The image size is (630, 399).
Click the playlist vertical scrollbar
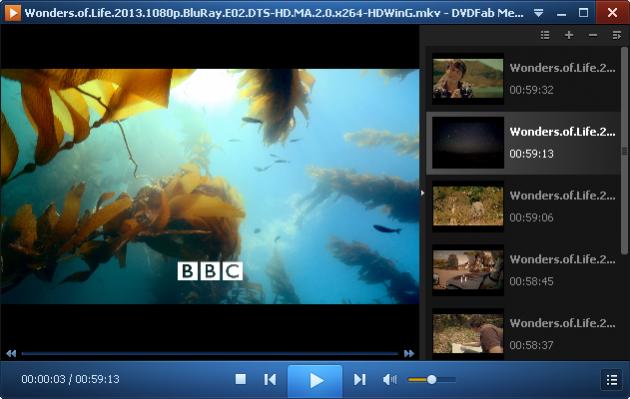click(624, 151)
